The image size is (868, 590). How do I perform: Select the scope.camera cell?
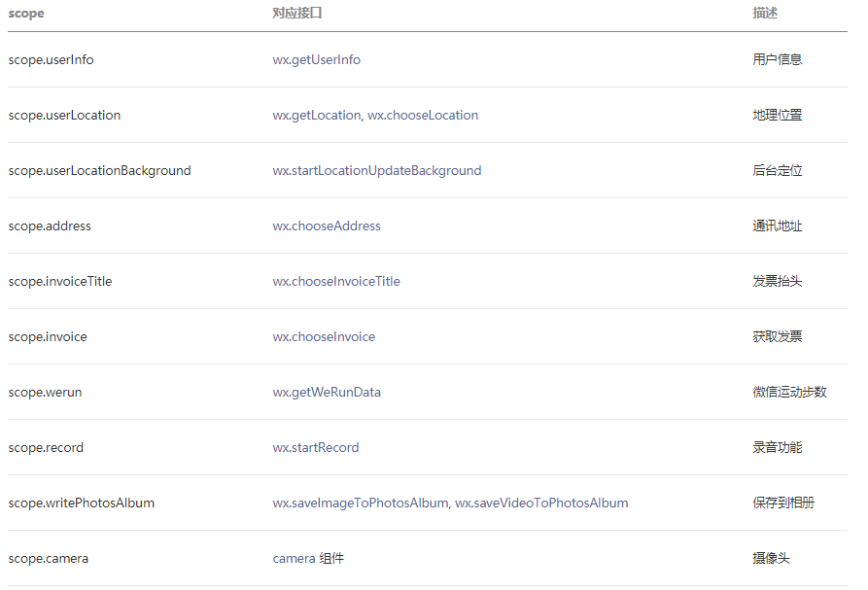pyautogui.click(x=49, y=558)
